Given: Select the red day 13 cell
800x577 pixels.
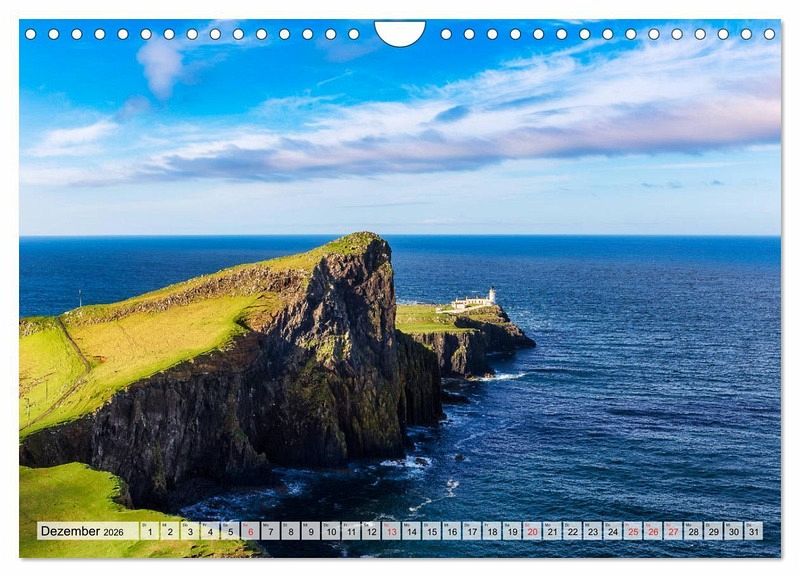Looking at the screenshot, I should [391, 532].
